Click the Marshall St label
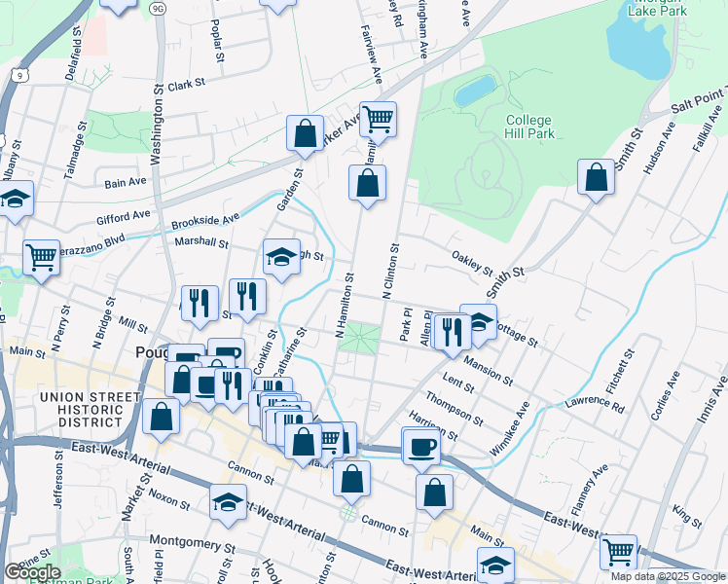The width and height of the screenshot is (728, 584). 201,241
